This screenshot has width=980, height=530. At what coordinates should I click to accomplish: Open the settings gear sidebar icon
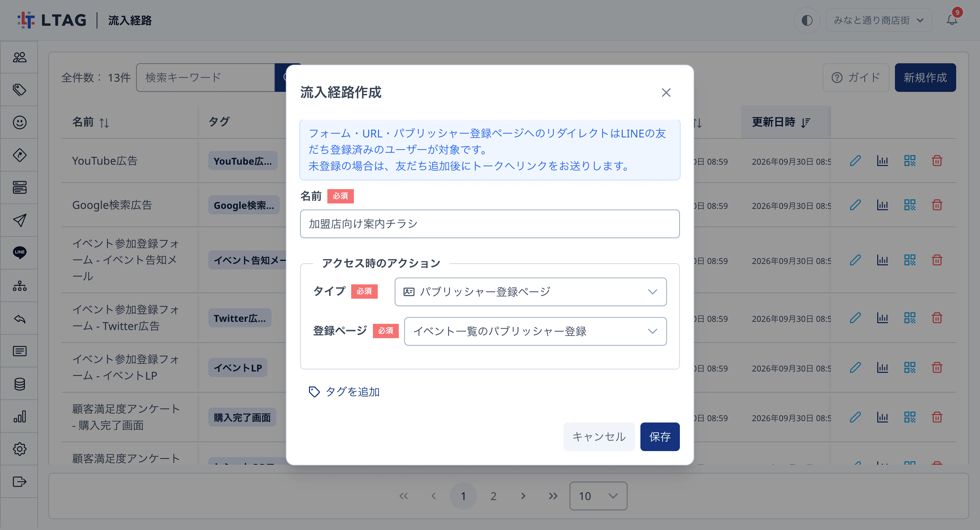(x=19, y=449)
